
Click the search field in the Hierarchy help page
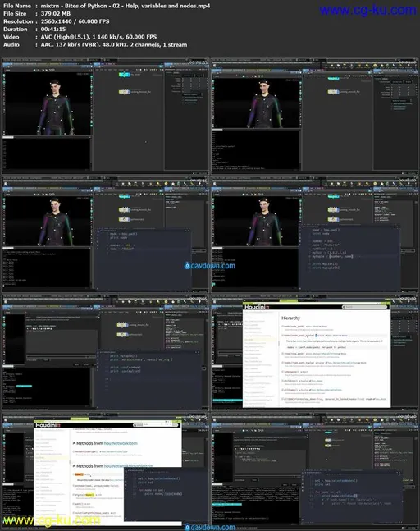point(364,307)
